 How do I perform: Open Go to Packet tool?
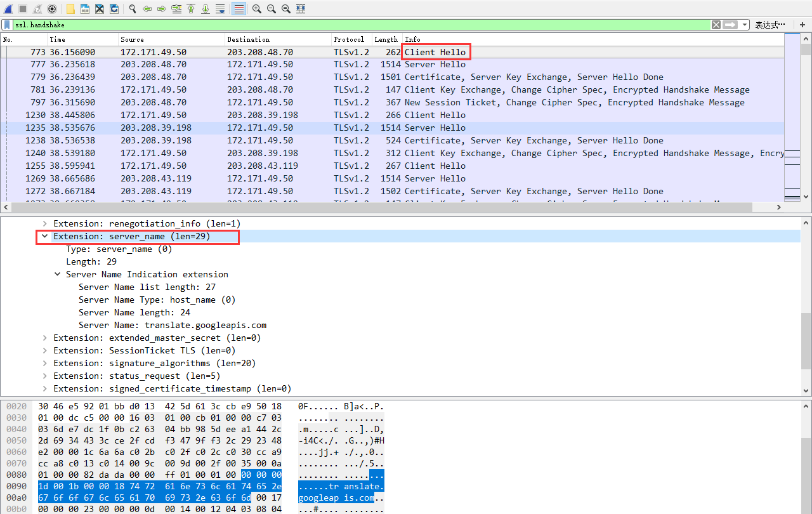point(176,9)
